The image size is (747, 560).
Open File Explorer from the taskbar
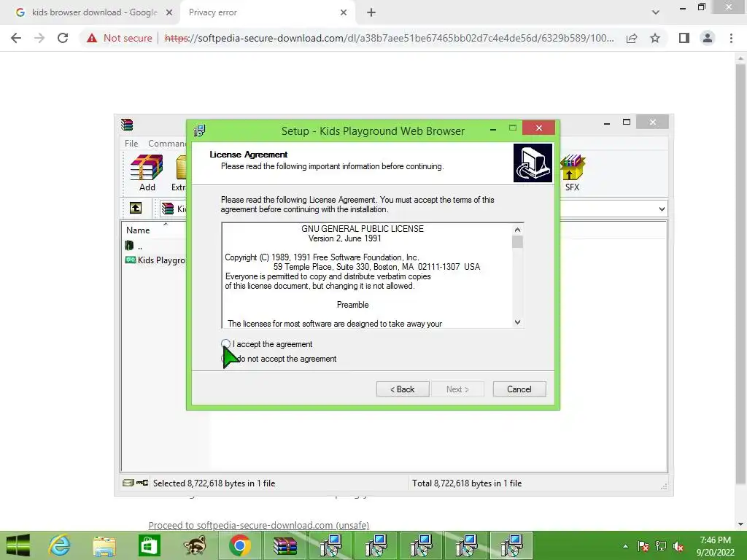[x=104, y=545]
